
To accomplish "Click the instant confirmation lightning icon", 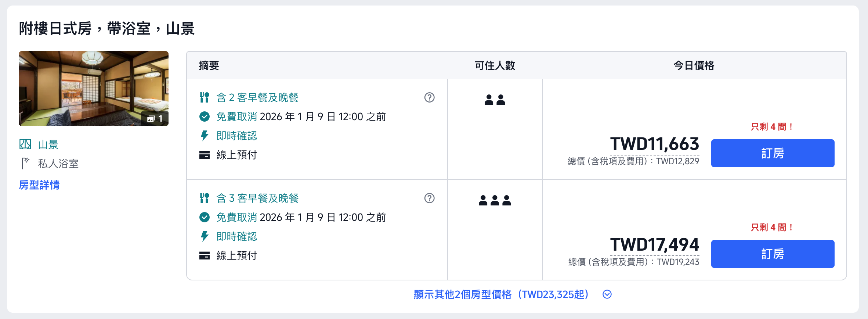I will coord(205,136).
